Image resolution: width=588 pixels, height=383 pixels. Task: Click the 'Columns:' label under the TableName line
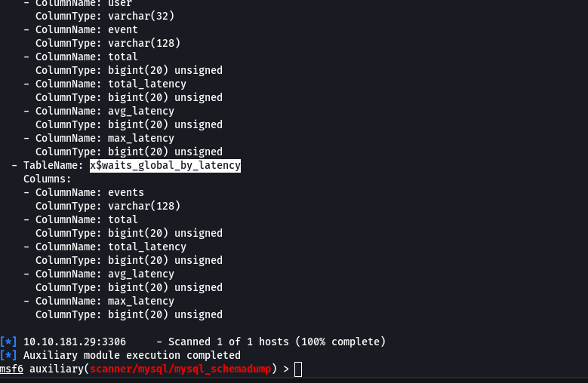click(48, 179)
